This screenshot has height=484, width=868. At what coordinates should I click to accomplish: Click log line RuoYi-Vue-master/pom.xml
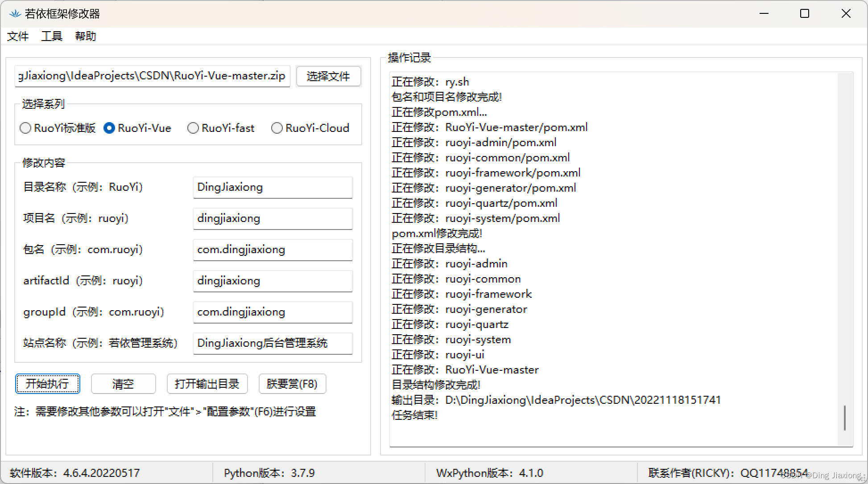pos(490,127)
